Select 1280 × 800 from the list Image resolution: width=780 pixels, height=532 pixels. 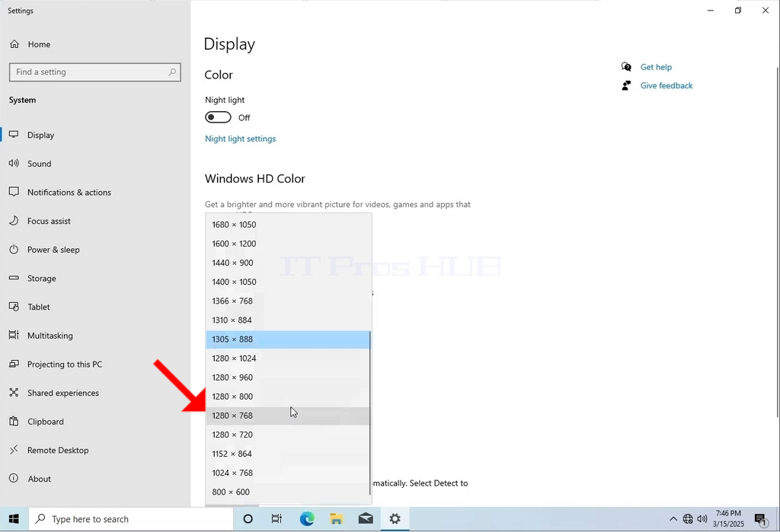click(x=288, y=397)
